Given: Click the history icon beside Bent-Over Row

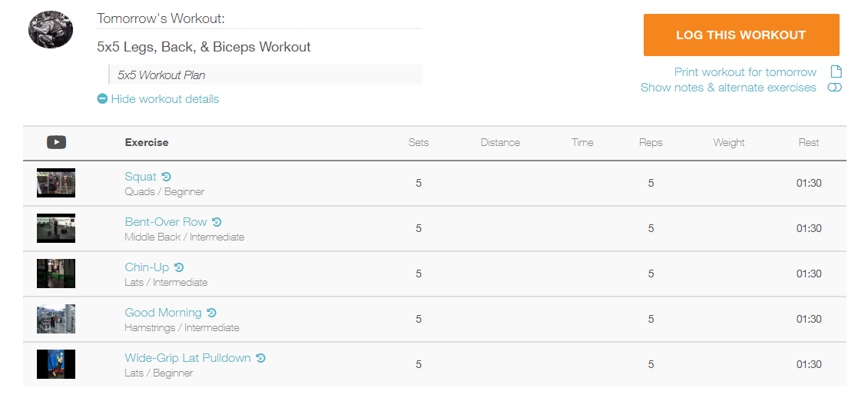Looking at the screenshot, I should (x=217, y=222).
